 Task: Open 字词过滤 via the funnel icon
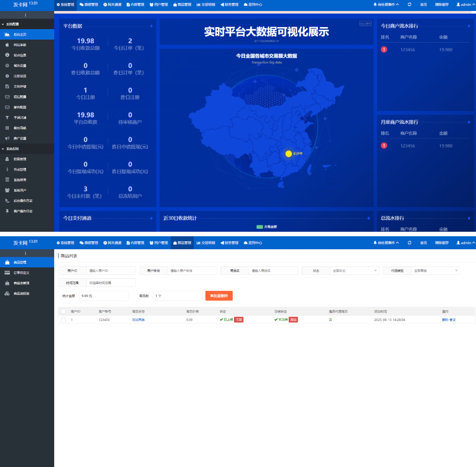(7, 117)
